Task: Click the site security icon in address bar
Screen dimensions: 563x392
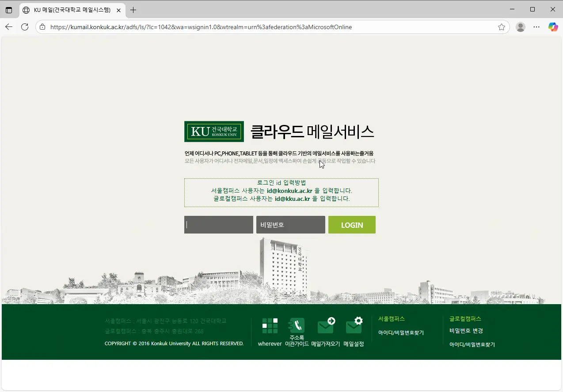Action: click(x=42, y=26)
